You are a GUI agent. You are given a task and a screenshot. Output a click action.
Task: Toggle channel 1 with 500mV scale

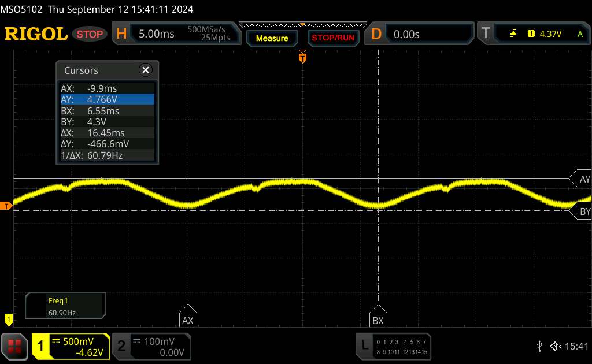71,346
